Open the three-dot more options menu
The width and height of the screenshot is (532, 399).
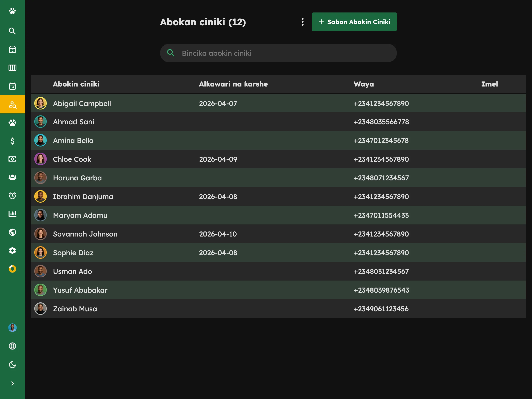[303, 22]
